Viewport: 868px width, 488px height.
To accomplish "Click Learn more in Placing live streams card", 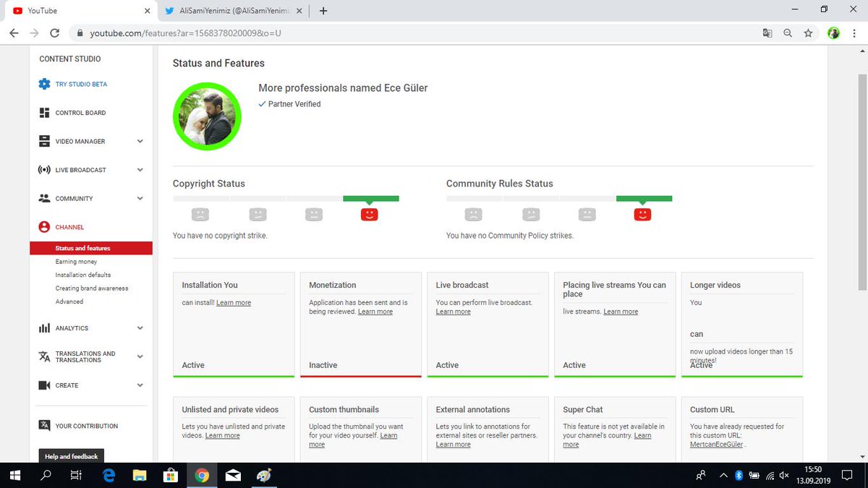I will 621,312.
